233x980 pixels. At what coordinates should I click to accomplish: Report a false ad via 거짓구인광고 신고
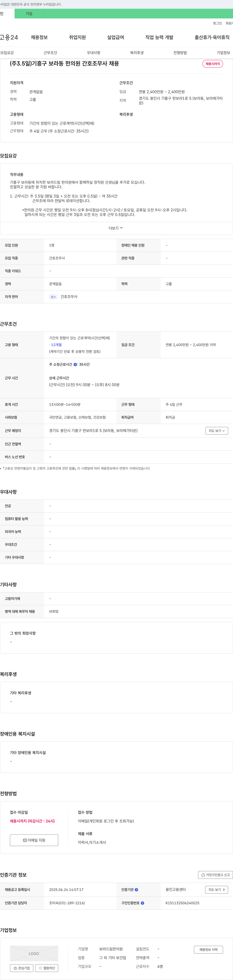tap(216, 875)
